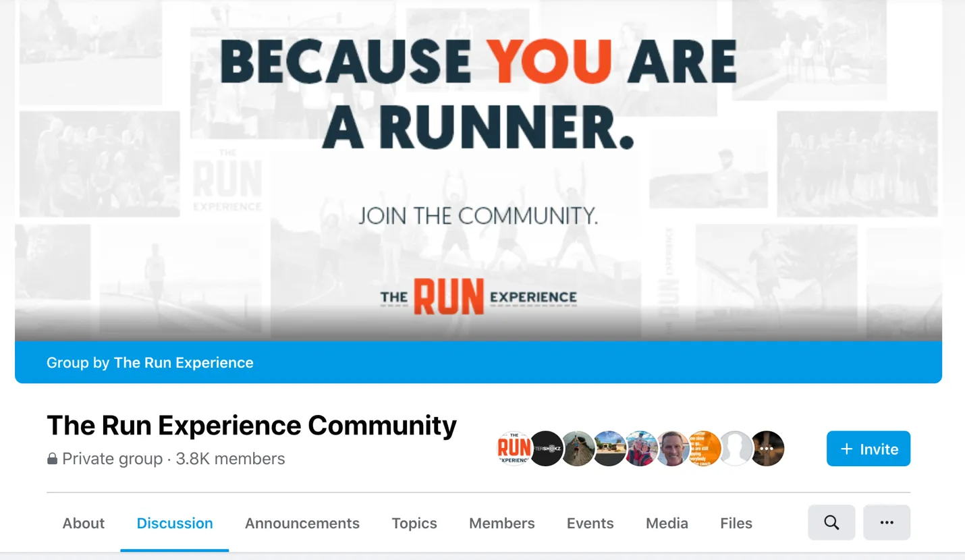Click the house photo member avatar
This screenshot has height=560, width=965.
[x=610, y=449]
